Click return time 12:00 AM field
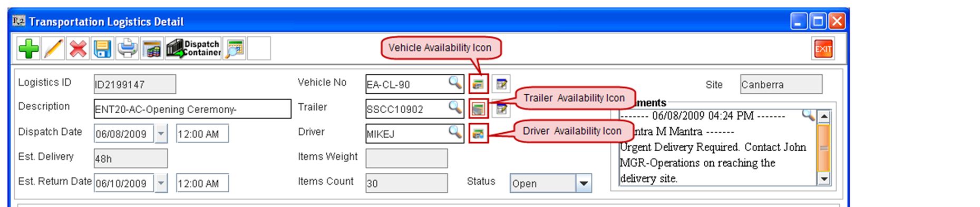The height and width of the screenshot is (207, 980). (x=202, y=183)
